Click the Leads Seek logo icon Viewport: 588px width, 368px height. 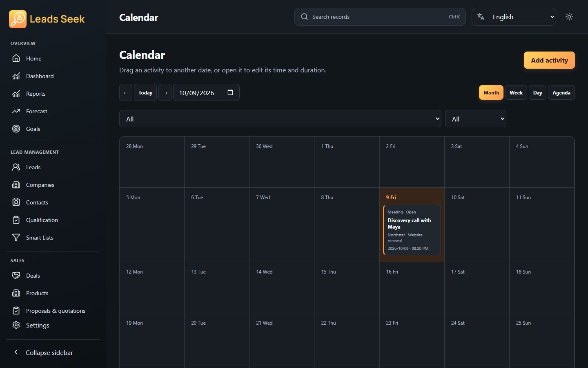(18, 19)
